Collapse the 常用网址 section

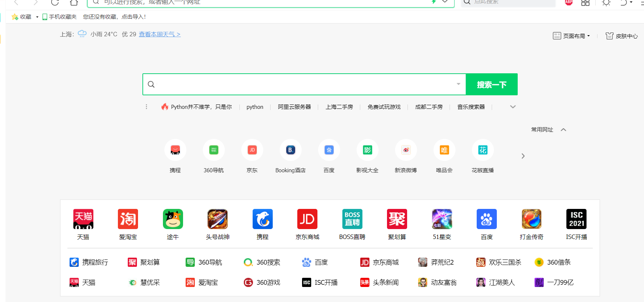tap(563, 130)
